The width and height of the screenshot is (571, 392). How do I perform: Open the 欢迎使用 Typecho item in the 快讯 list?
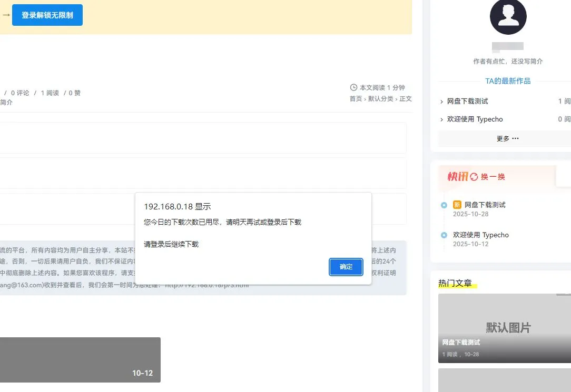click(x=480, y=235)
